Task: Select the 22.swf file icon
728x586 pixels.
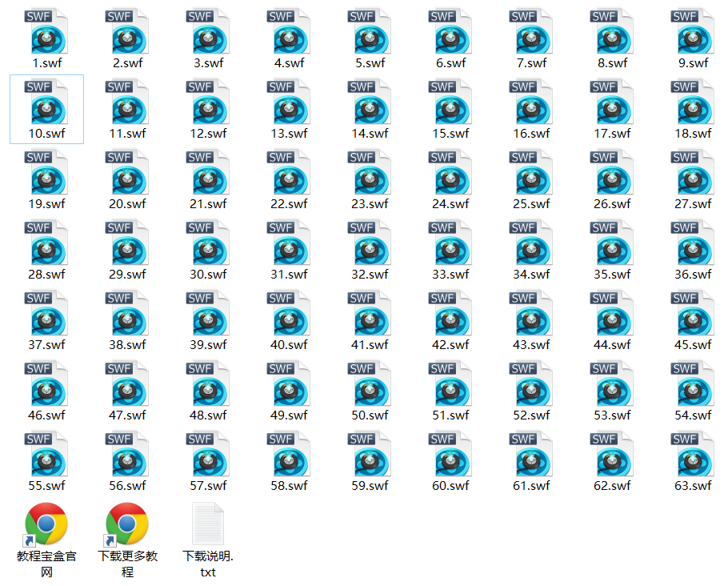Action: tap(289, 171)
